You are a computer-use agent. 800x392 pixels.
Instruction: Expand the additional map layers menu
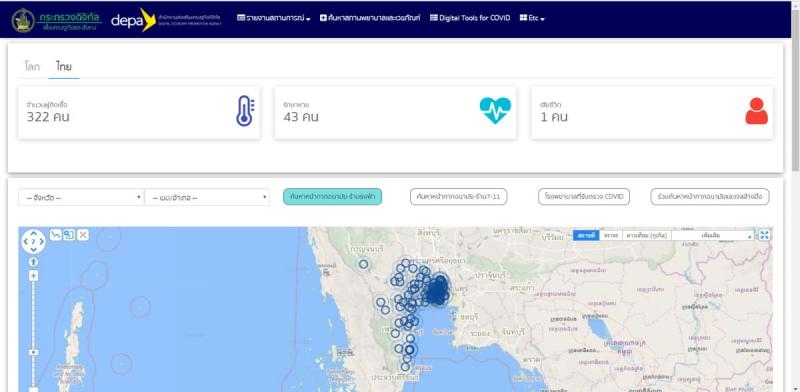click(x=712, y=235)
